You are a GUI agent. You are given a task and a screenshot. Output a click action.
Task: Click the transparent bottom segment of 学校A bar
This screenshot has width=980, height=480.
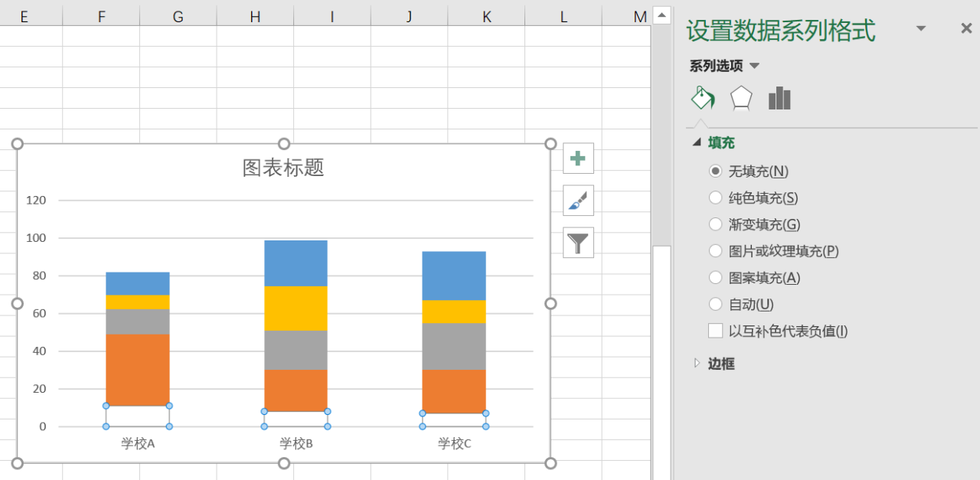coord(138,416)
